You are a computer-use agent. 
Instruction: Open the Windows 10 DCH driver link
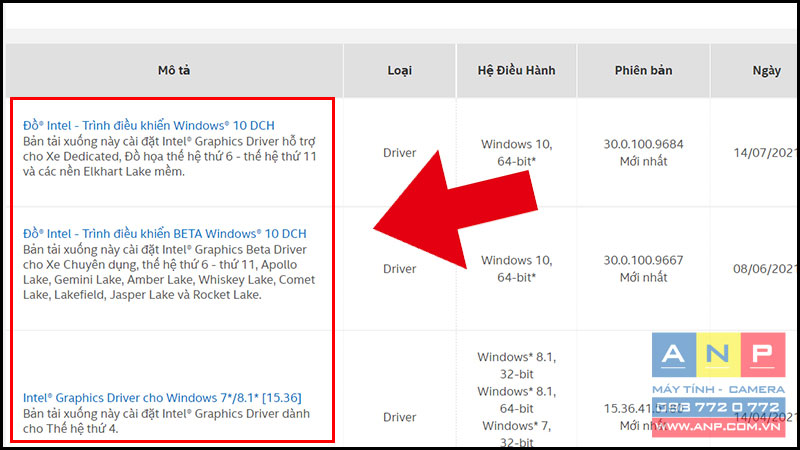[x=148, y=125]
